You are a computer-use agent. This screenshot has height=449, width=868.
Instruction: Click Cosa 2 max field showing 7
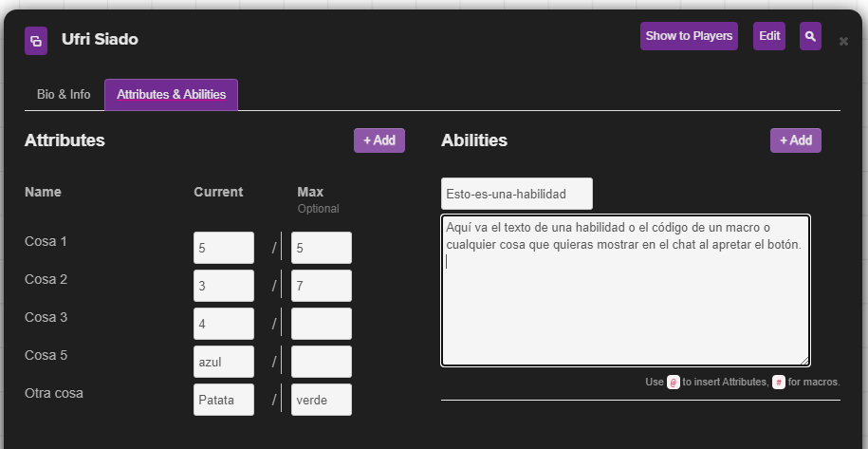(322, 286)
